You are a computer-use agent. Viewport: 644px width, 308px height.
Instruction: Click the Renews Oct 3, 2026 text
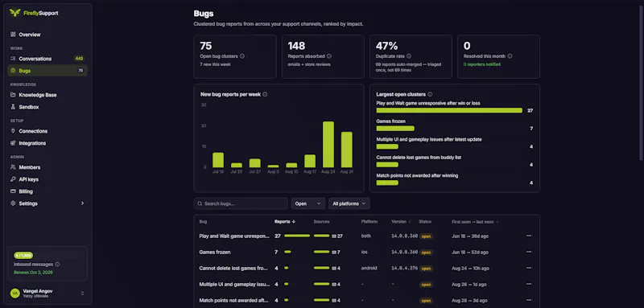click(x=33, y=273)
